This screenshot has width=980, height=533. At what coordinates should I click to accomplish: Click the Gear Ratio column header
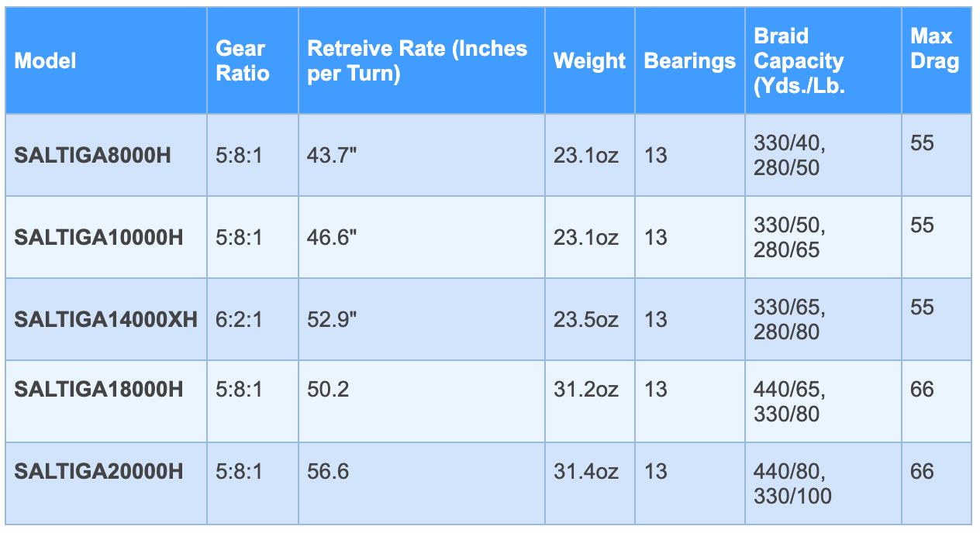(243, 61)
